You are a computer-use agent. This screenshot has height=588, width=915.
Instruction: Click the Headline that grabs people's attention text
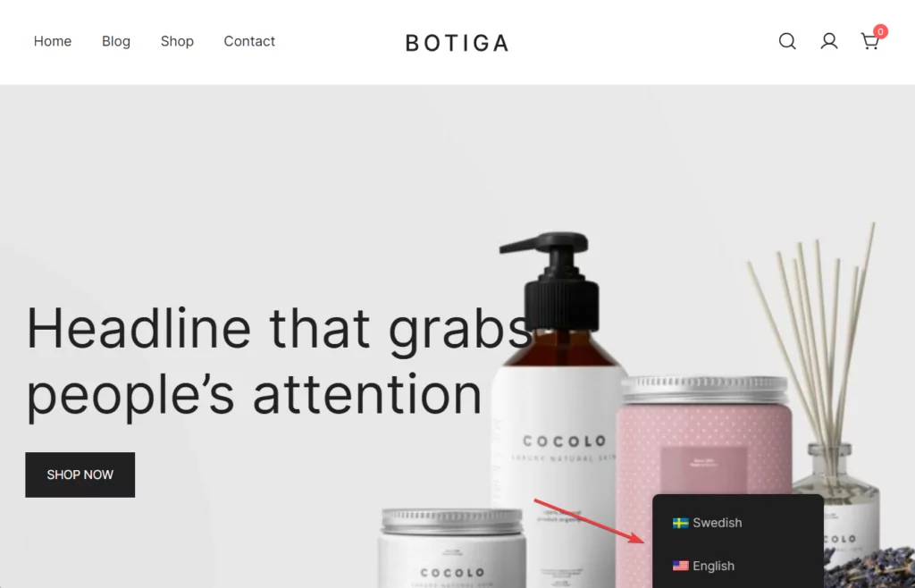click(x=279, y=362)
